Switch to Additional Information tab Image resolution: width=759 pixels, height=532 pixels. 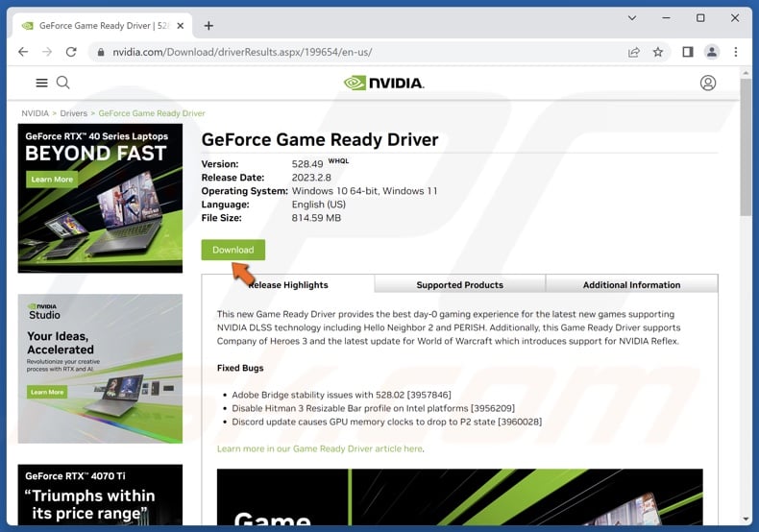point(631,284)
